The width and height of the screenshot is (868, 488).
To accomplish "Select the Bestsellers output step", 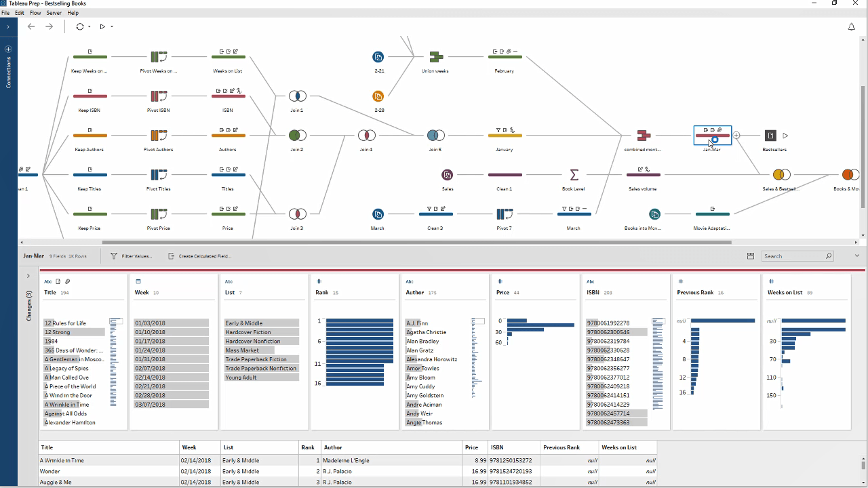I will (770, 136).
